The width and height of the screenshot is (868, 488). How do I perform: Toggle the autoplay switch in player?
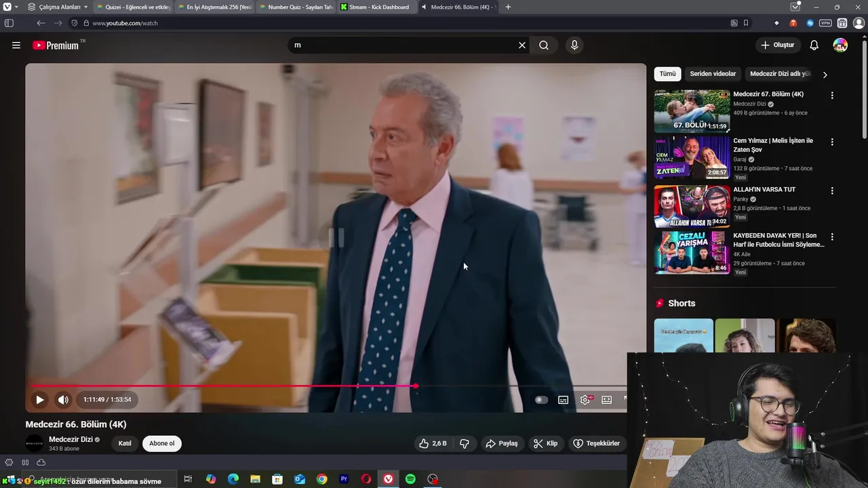[x=541, y=400]
